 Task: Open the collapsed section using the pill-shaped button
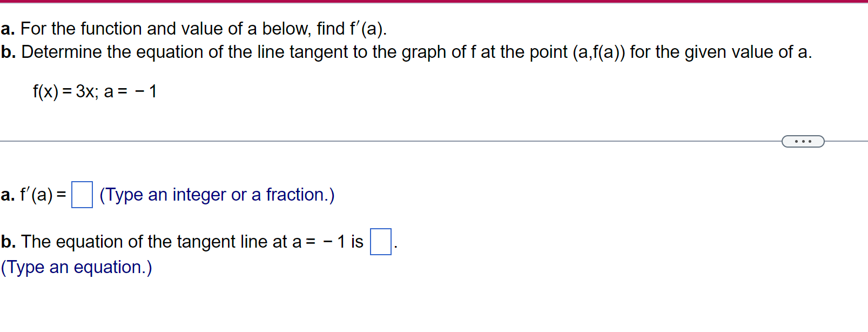803,141
